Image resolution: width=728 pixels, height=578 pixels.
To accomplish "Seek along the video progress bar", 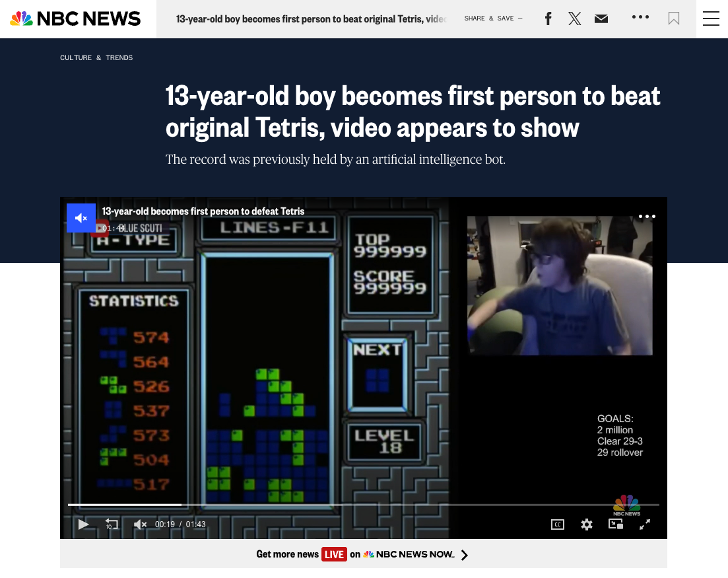I will pos(364,505).
